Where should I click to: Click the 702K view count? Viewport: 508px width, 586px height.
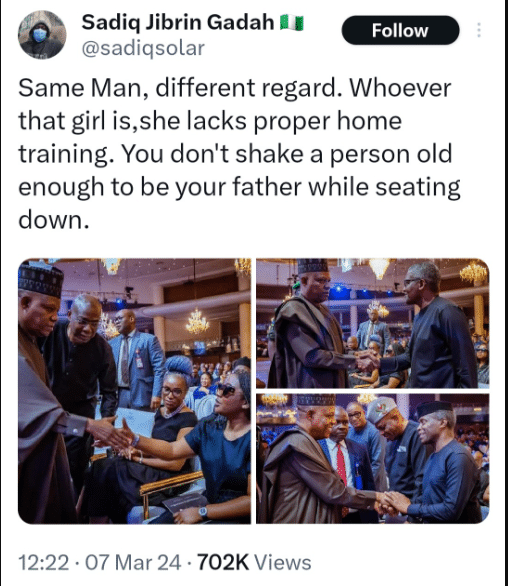tap(223, 562)
